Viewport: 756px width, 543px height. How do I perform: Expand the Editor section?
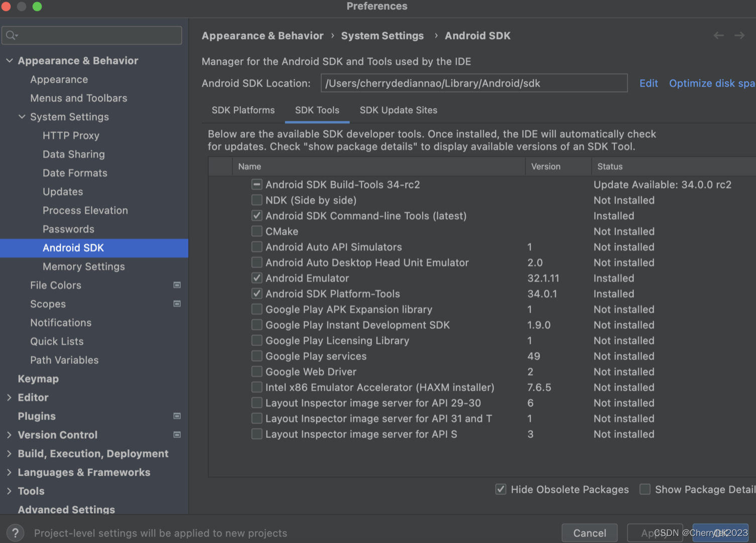coord(9,397)
